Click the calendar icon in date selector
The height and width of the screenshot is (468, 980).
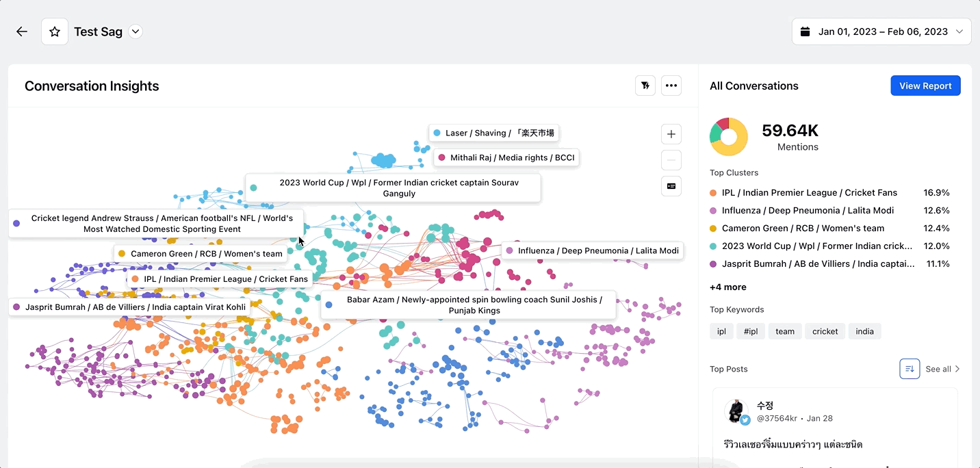click(805, 31)
